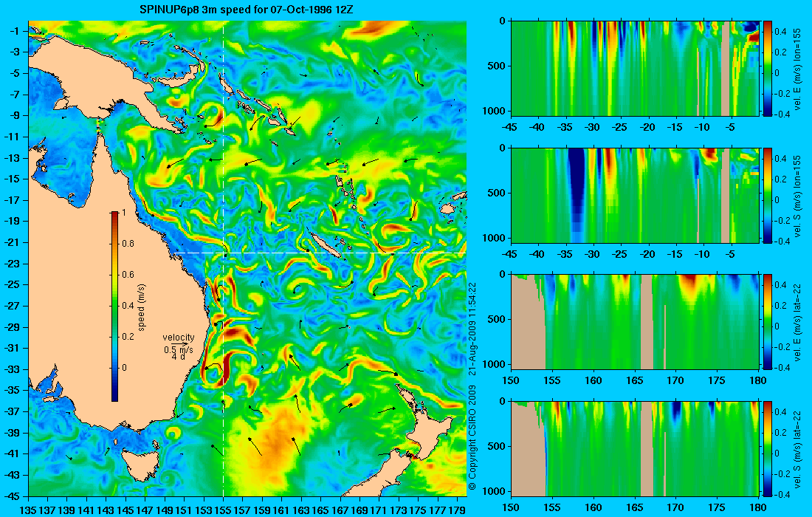The width and height of the screenshot is (812, 517).
Task: Click the colorbar beside the vel. S lat=-22 plot
Action: pos(767,448)
